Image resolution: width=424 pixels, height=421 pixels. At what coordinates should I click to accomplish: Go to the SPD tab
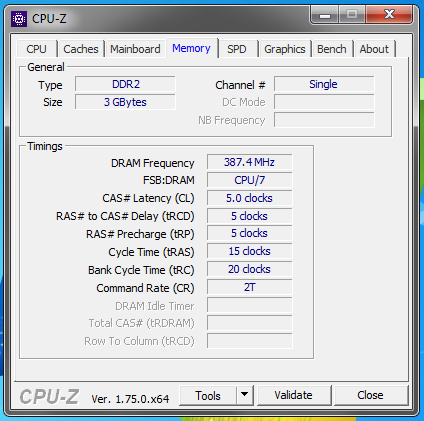point(237,49)
